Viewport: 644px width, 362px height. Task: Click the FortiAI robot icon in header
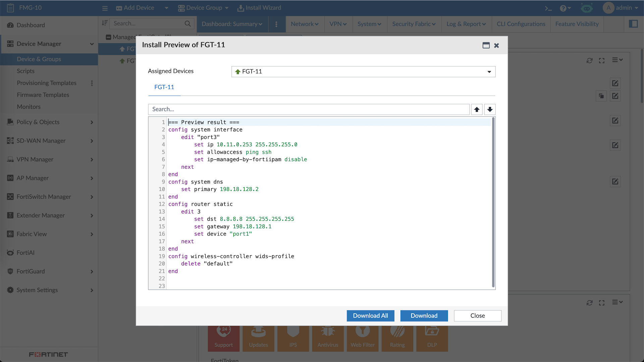click(587, 8)
